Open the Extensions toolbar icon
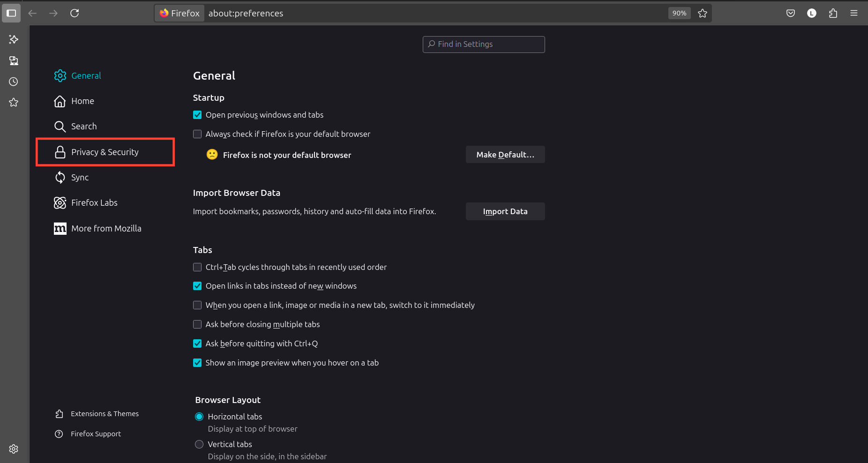The width and height of the screenshot is (868, 463). tap(833, 13)
